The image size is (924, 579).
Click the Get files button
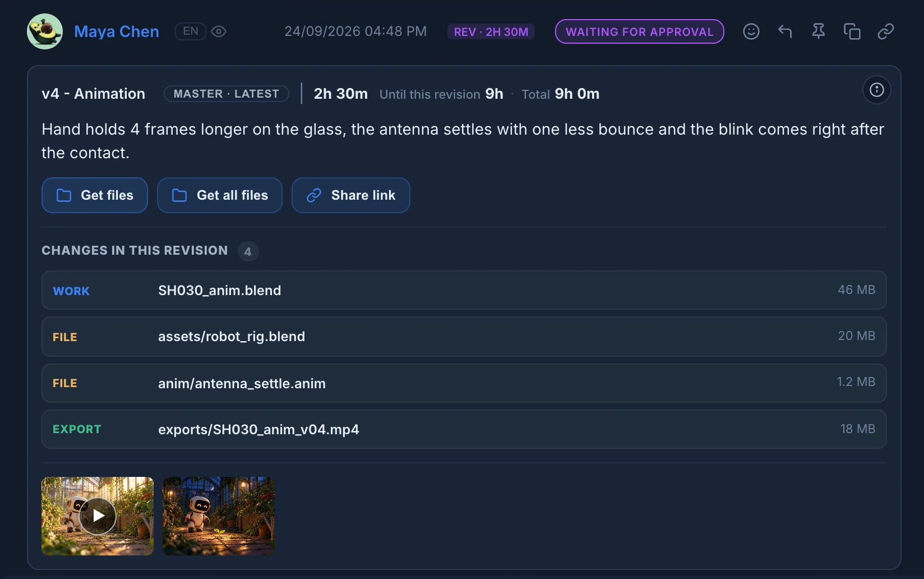pyautogui.click(x=95, y=195)
